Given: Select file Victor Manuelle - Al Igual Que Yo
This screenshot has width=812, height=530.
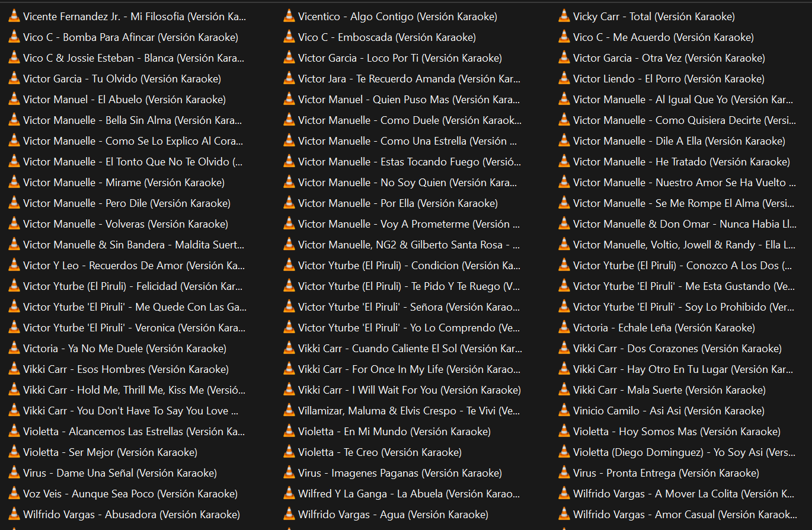Looking at the screenshot, I should point(676,100).
